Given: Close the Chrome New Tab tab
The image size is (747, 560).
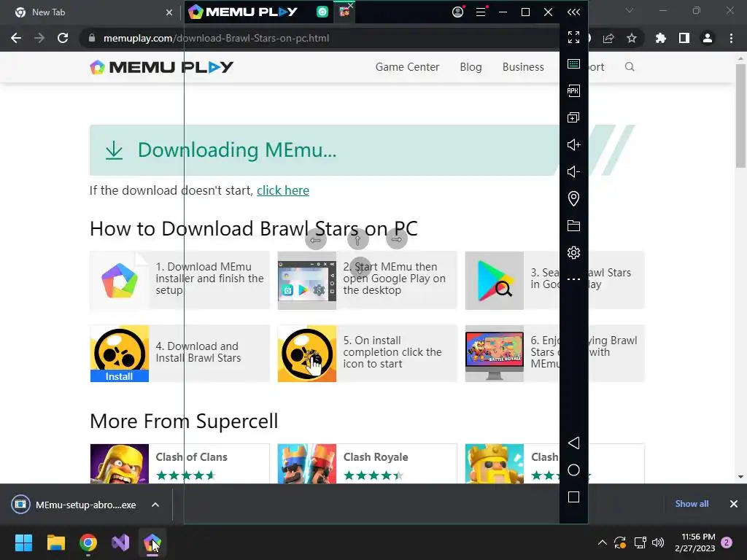Looking at the screenshot, I should pos(169,12).
